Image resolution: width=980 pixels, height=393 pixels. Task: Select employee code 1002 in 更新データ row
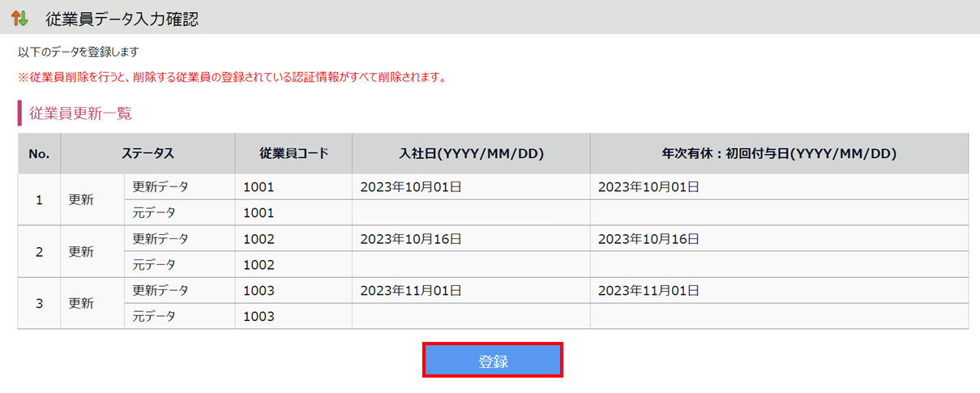click(x=259, y=239)
